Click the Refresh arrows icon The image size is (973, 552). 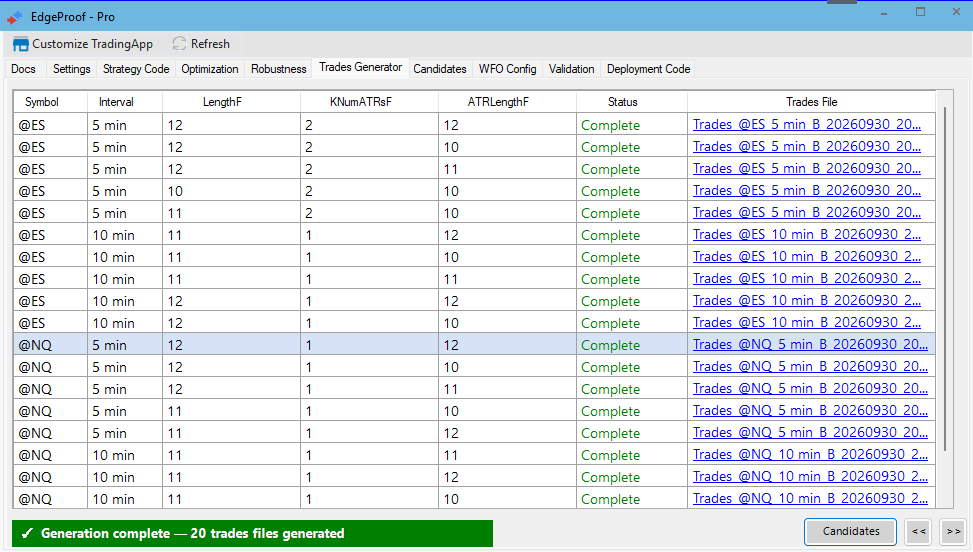click(179, 44)
